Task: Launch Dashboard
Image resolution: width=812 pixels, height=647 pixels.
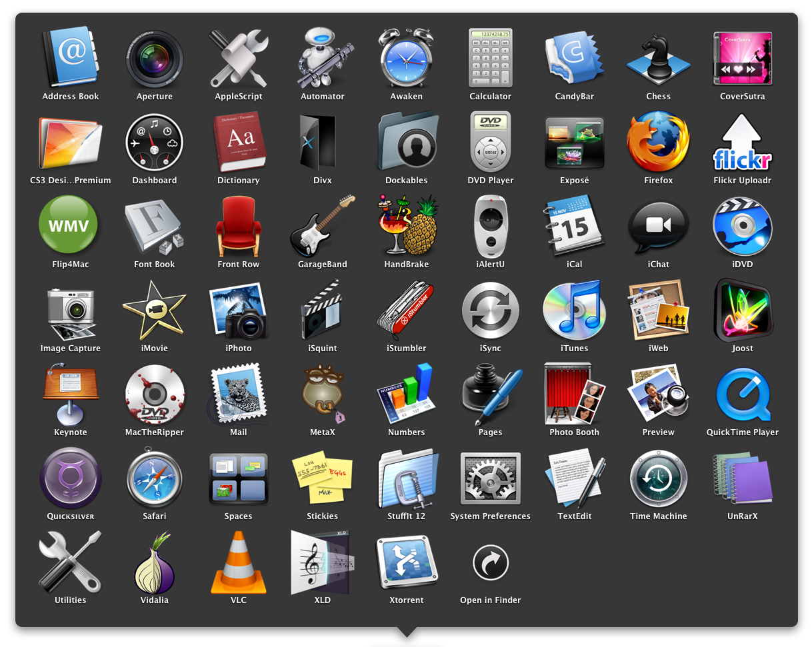Action: coord(155,142)
